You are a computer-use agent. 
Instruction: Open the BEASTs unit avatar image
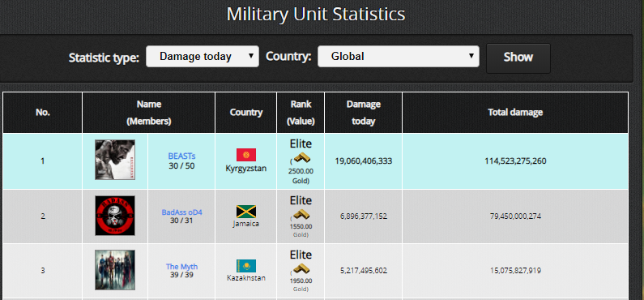point(115,160)
